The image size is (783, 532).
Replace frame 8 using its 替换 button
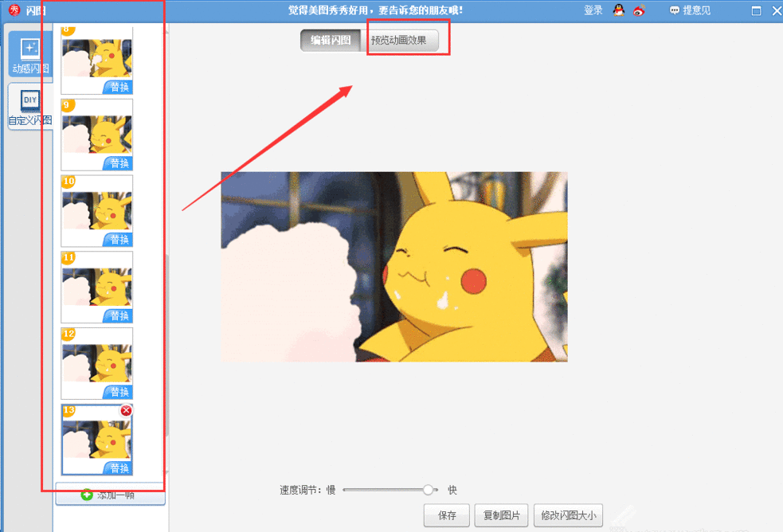(117, 87)
